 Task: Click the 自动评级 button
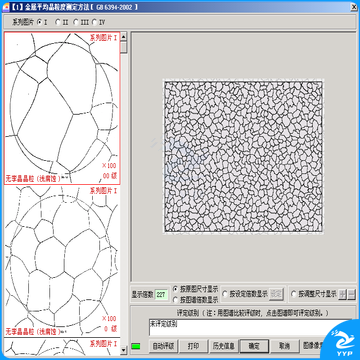pyautogui.click(x=163, y=346)
